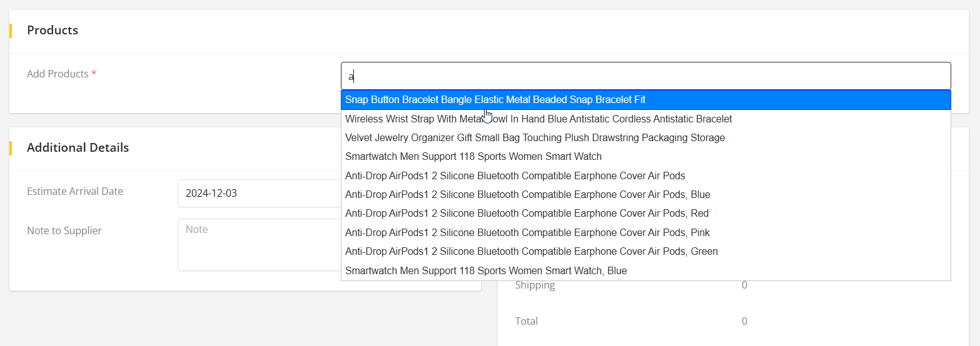
Task: Click the Additional Details section heading
Action: (x=78, y=147)
